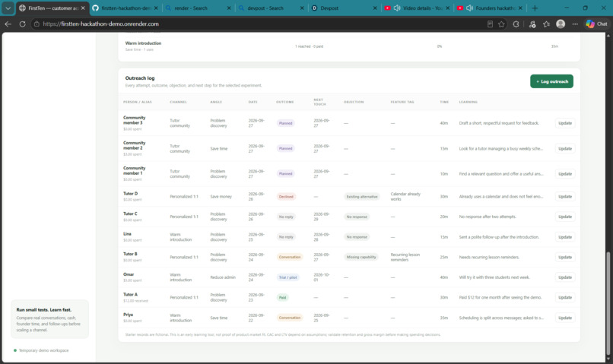
Task: Update the Tutor A row
Action: pyautogui.click(x=565, y=297)
